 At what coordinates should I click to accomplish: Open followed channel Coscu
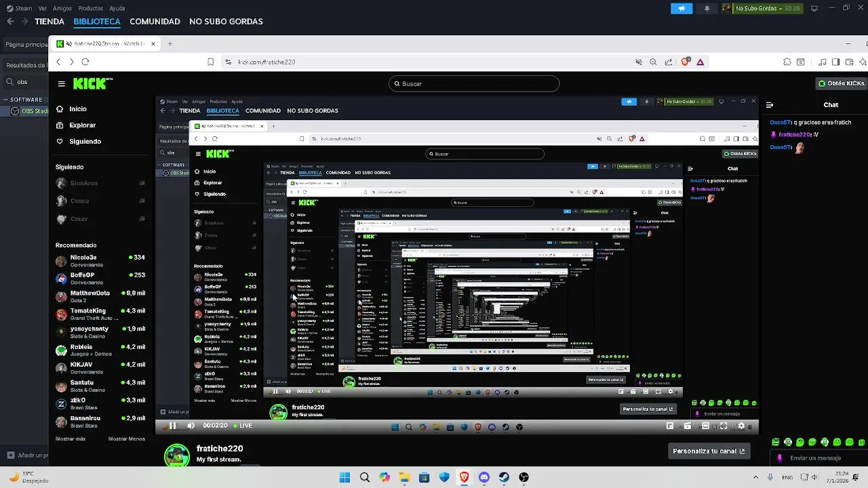[x=100, y=201]
